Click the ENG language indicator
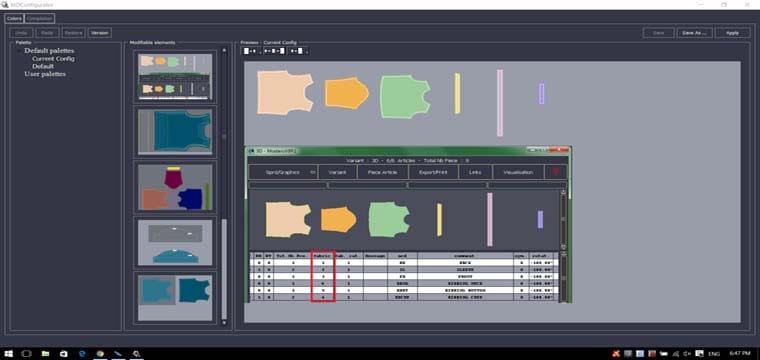Image resolution: width=760 pixels, height=360 pixels. click(715, 354)
